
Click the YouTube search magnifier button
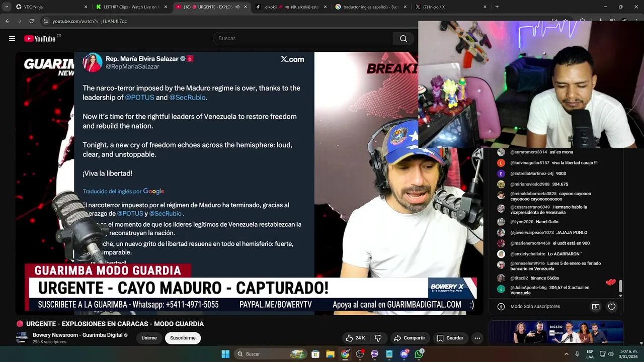pyautogui.click(x=404, y=39)
